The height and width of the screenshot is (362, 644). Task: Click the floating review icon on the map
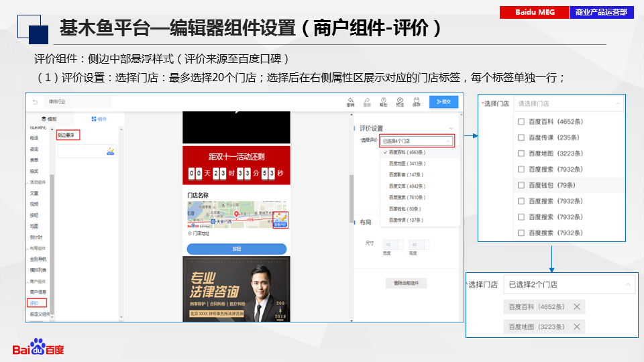pos(280,220)
